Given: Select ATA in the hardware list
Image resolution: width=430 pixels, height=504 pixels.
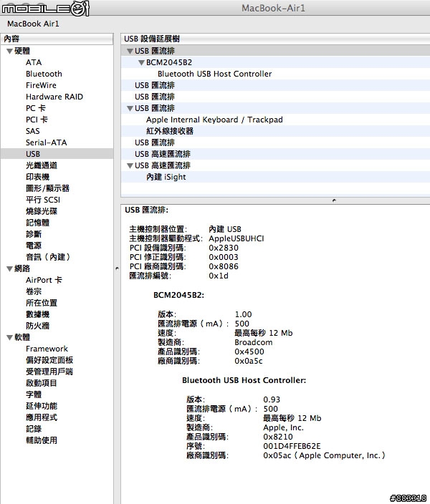Looking at the screenshot, I should (x=34, y=62).
